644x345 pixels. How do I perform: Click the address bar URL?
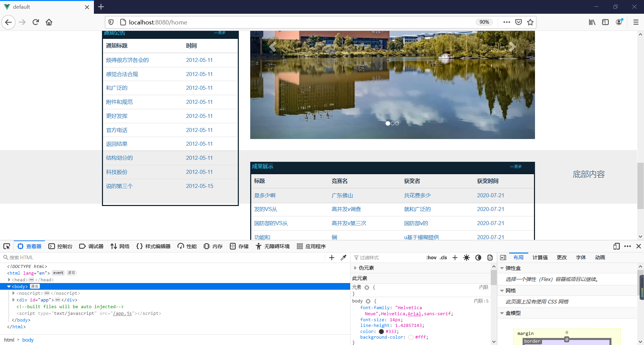(158, 22)
